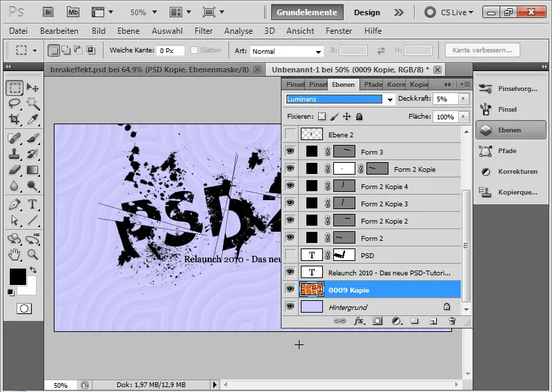Open the Fläche fill slider arrow

click(463, 117)
